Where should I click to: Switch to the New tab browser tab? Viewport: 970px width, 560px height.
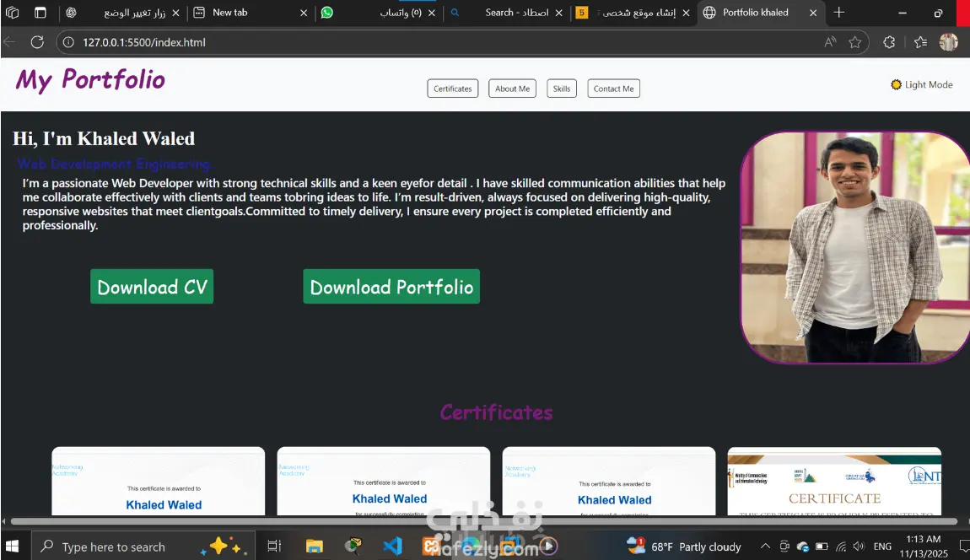(250, 13)
